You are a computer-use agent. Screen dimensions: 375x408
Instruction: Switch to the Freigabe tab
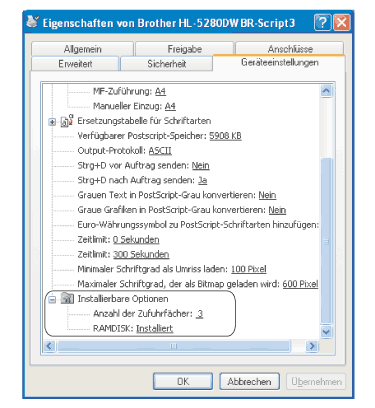point(184,49)
